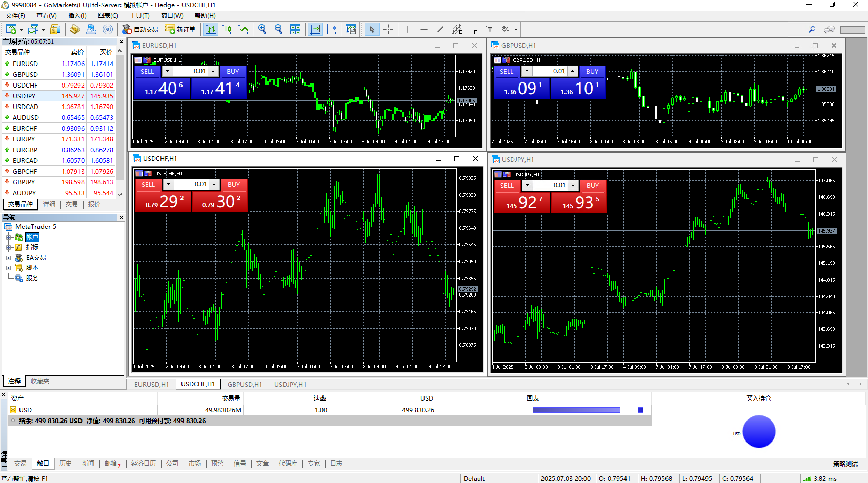868x483 pixels.
Task: Toggle 自动交易 auto trading
Action: pyautogui.click(x=140, y=29)
